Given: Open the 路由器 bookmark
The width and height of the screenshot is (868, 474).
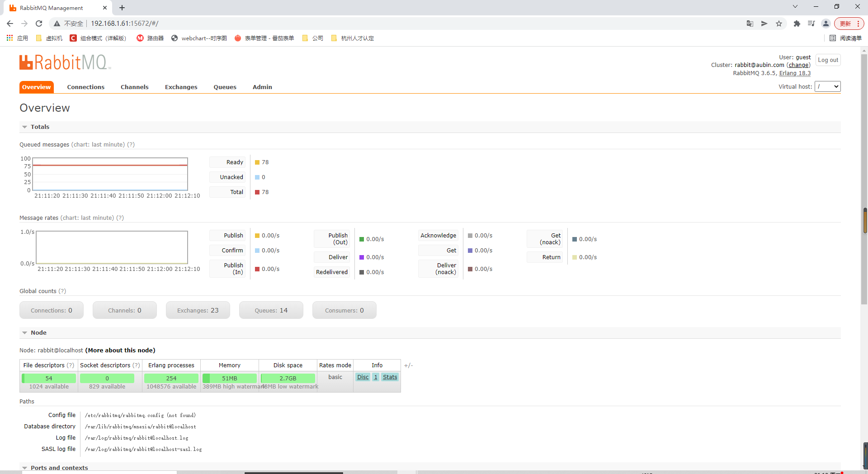Looking at the screenshot, I should (x=150, y=38).
